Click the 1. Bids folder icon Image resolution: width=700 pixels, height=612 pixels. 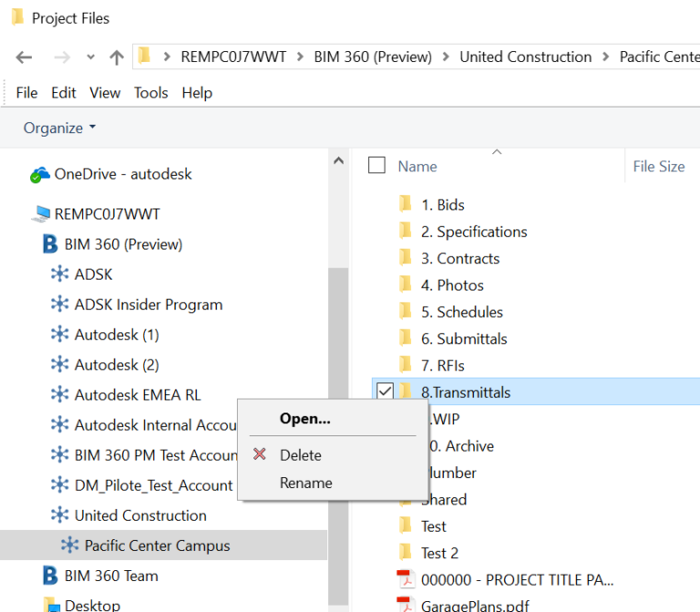tap(406, 205)
